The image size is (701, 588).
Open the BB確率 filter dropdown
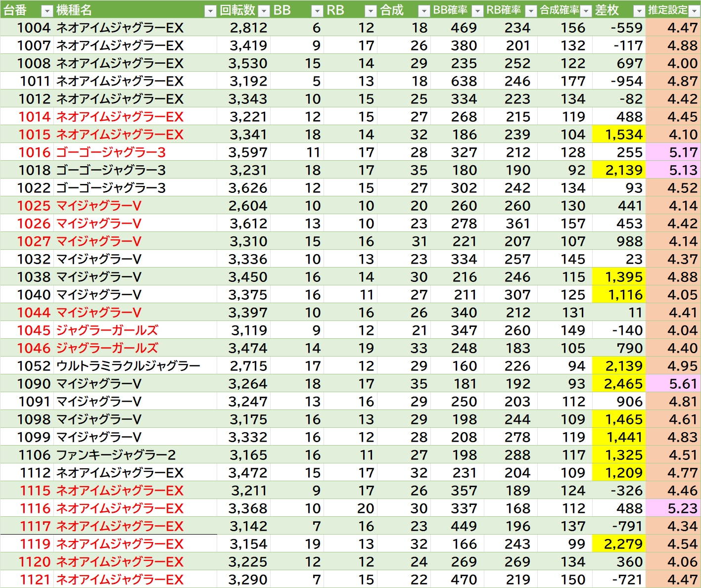point(477,11)
